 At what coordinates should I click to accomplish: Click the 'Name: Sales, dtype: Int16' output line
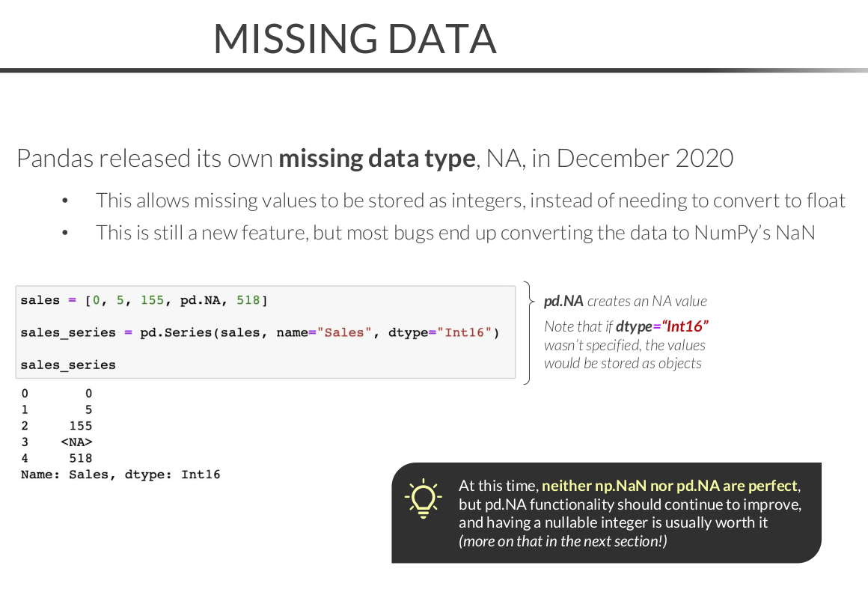tap(120, 475)
